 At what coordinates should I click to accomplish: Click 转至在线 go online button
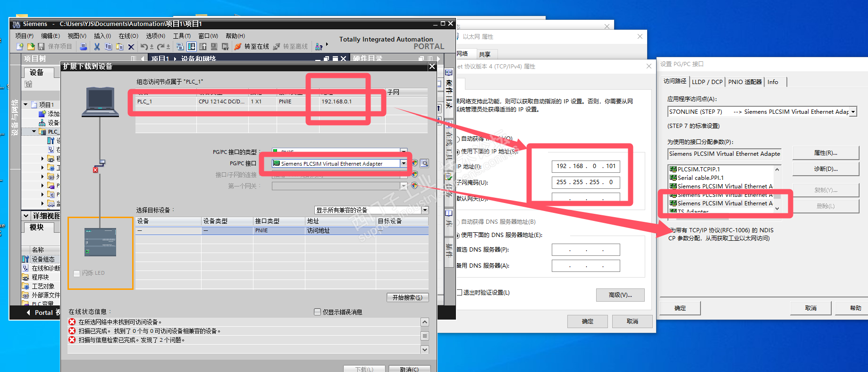[252, 46]
